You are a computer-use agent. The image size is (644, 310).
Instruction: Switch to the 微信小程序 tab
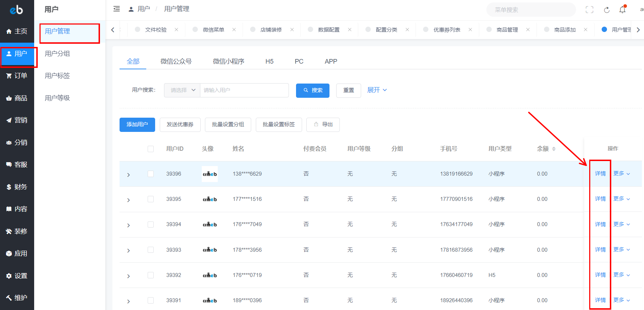228,62
